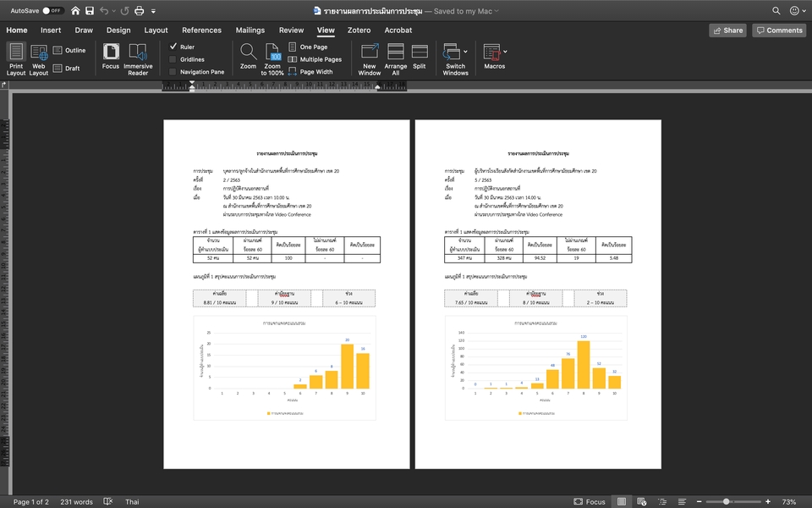Click the Print icon in title bar
The width and height of the screenshot is (812, 508).
pos(140,10)
